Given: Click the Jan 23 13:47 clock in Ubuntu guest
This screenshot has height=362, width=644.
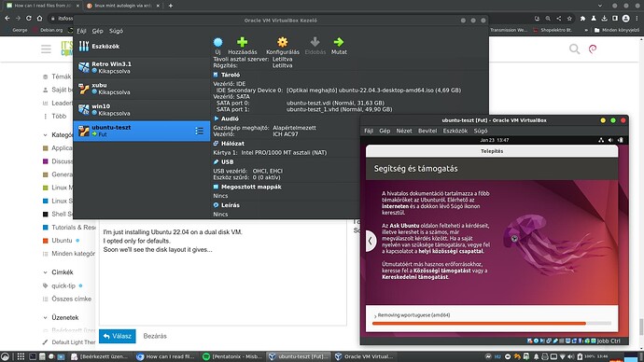Looking at the screenshot, I should click(x=494, y=140).
